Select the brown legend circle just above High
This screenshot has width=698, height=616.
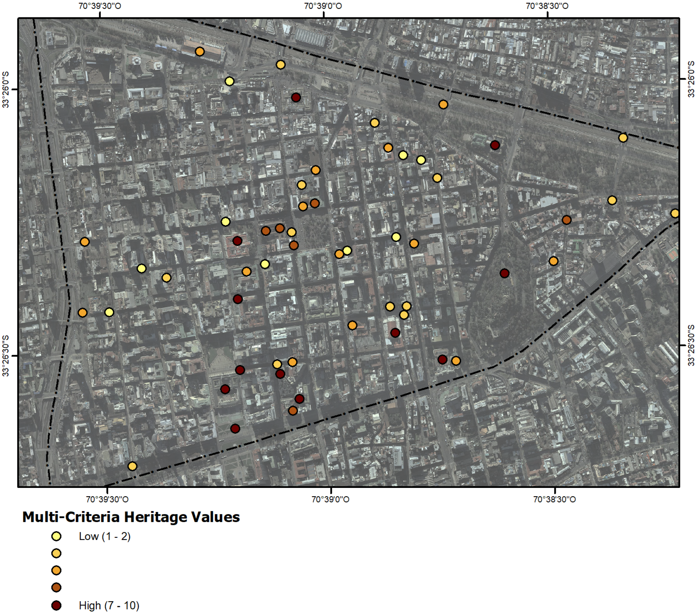coord(56,588)
